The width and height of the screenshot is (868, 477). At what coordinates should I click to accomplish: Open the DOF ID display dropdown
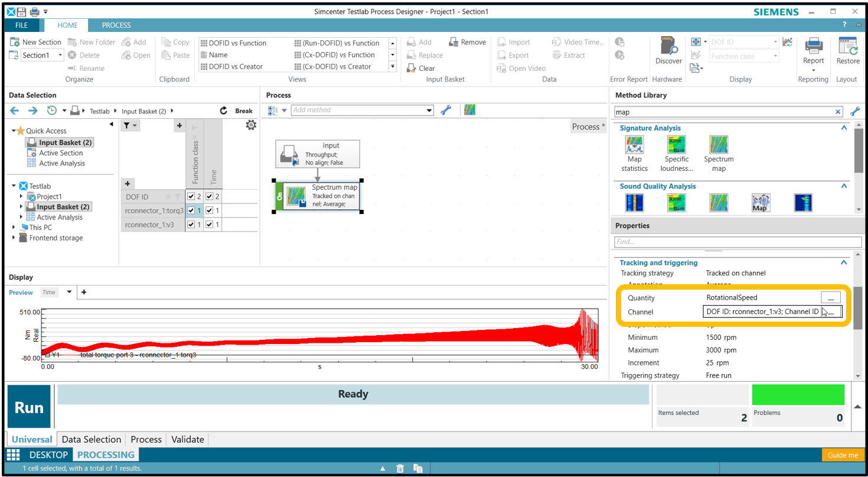click(775, 42)
